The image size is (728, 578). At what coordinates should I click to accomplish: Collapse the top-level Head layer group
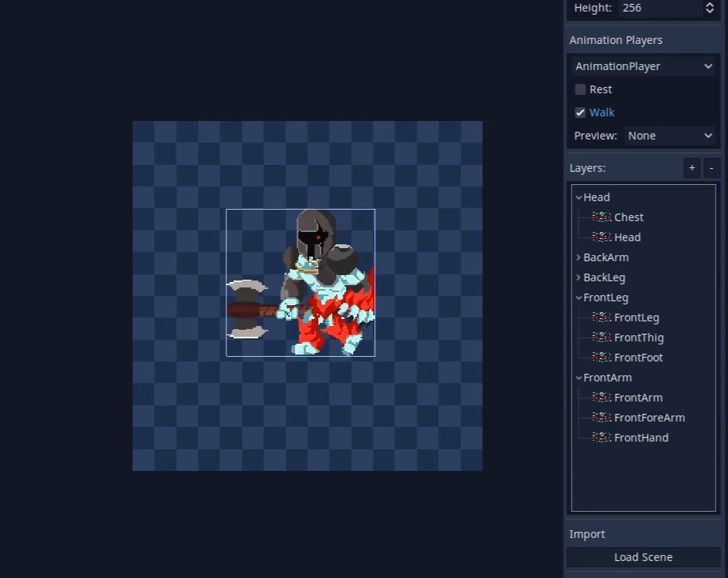click(579, 197)
